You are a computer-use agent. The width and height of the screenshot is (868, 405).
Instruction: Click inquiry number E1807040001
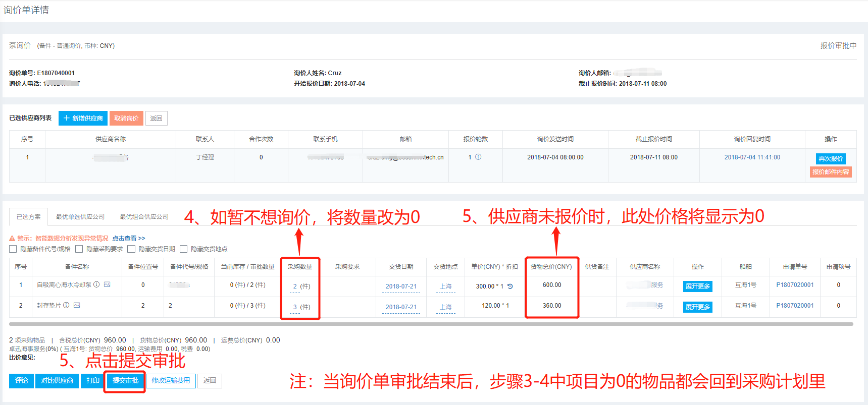tap(56, 73)
